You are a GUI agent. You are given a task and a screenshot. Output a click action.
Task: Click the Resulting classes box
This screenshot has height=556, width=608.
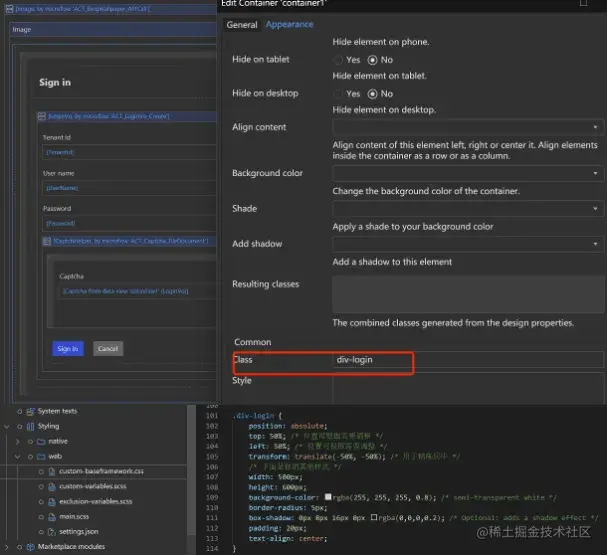[x=468, y=294]
